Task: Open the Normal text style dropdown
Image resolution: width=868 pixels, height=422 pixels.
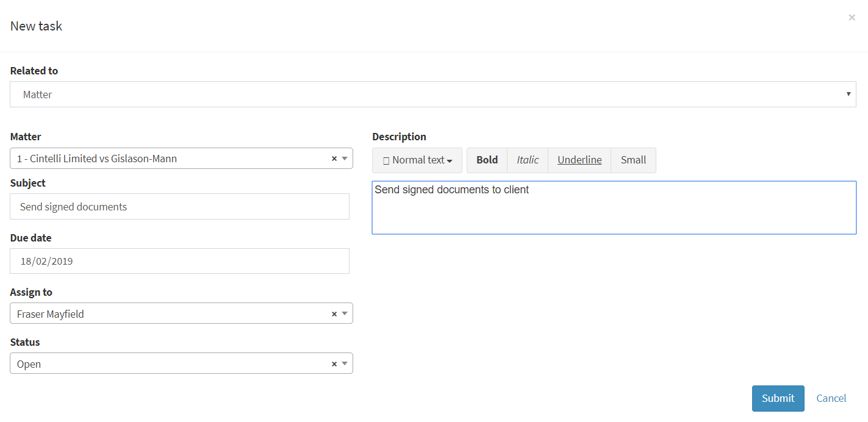Action: (x=417, y=160)
